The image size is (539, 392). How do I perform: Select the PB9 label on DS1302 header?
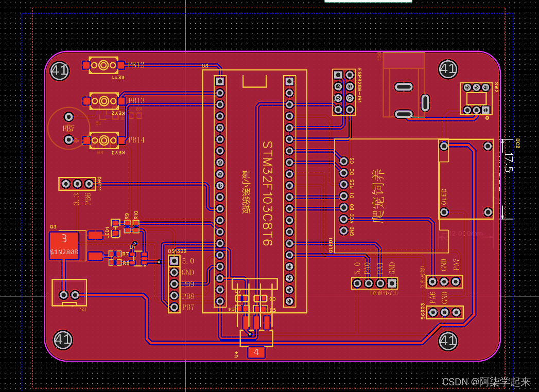click(x=188, y=284)
